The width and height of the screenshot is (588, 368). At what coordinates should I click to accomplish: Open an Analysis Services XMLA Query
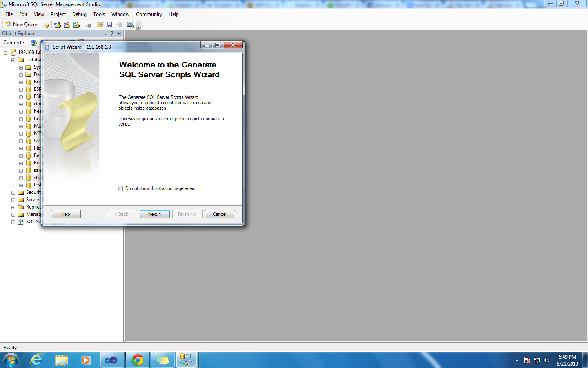point(76,25)
